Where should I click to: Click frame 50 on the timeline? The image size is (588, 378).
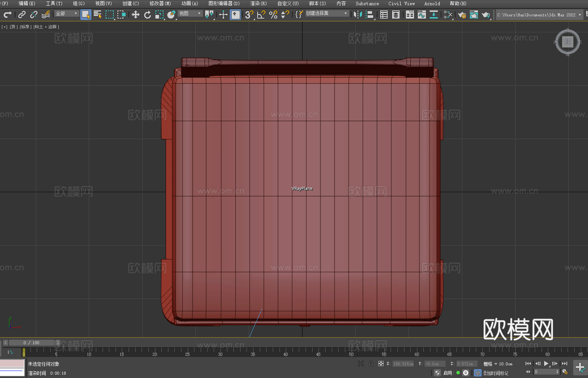[x=351, y=354]
